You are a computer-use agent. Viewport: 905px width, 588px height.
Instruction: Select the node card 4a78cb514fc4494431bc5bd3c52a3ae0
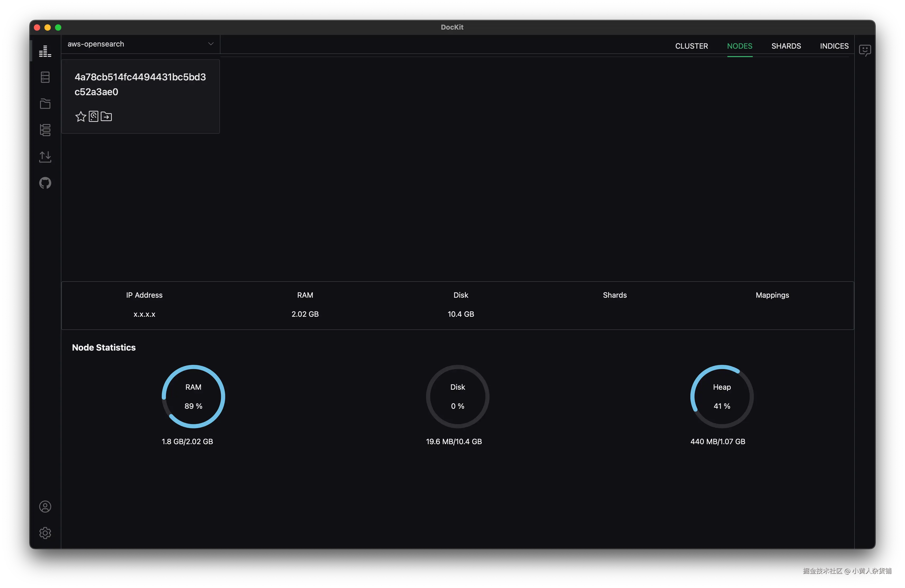point(140,84)
